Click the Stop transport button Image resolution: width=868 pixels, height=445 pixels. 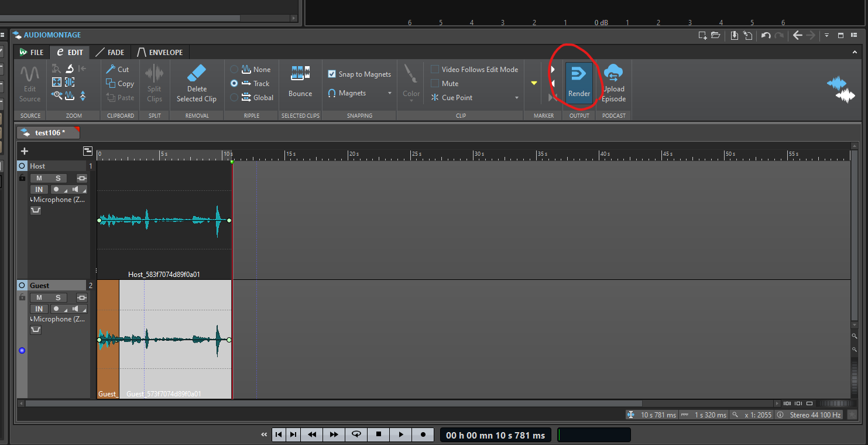379,434
